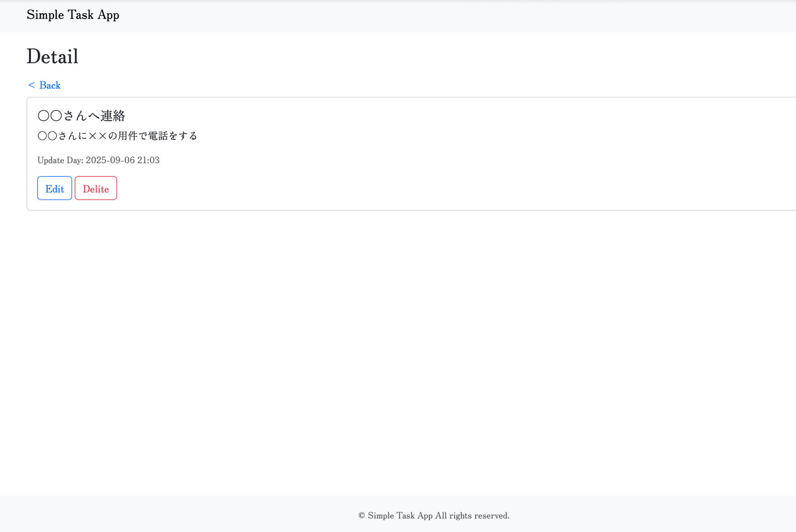Click the word 電話 in the description
This screenshot has width=796, height=532.
tap(158, 136)
